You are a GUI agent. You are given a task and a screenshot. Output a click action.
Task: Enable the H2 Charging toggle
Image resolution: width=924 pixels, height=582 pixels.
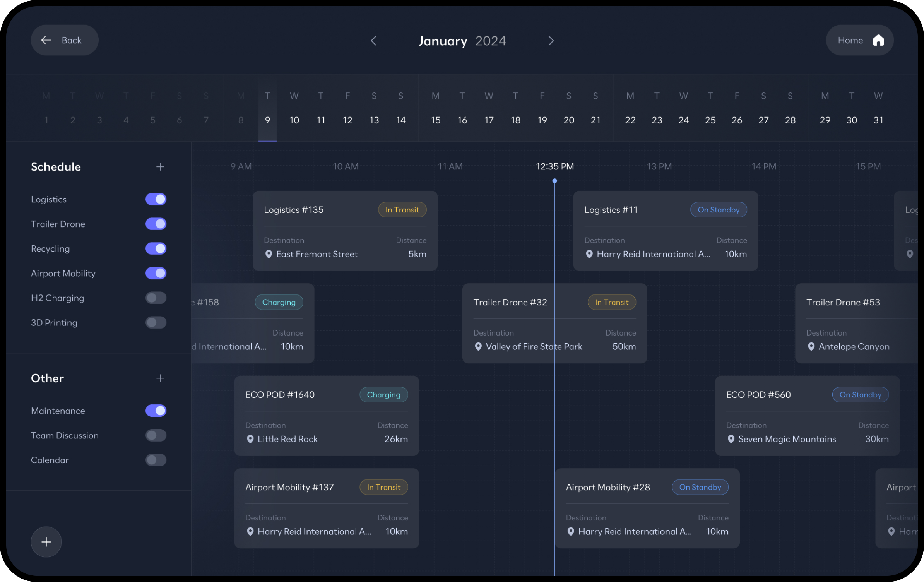156,298
